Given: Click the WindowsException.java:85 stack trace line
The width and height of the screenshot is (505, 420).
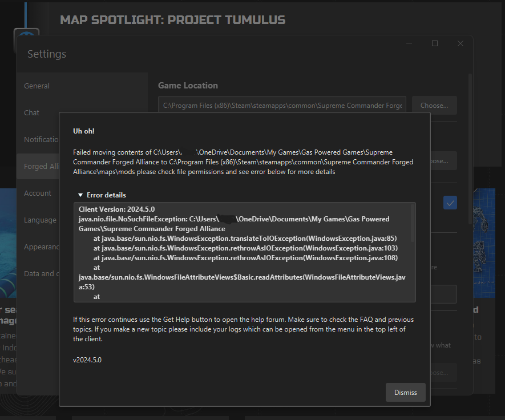Looking at the screenshot, I should tap(245, 239).
